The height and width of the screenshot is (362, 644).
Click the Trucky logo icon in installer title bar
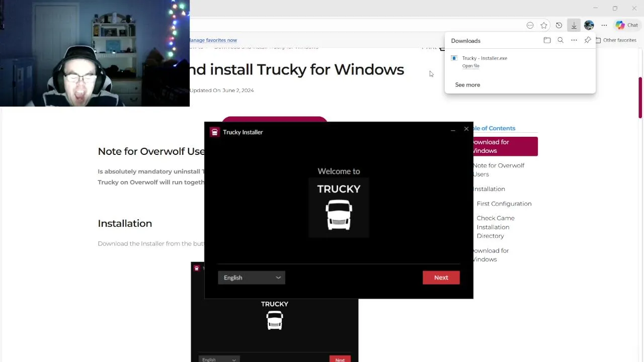coord(215,132)
